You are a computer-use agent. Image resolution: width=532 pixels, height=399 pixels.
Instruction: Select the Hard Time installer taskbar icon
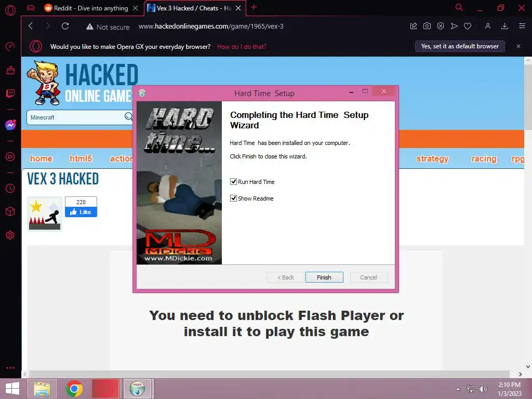[137, 389]
